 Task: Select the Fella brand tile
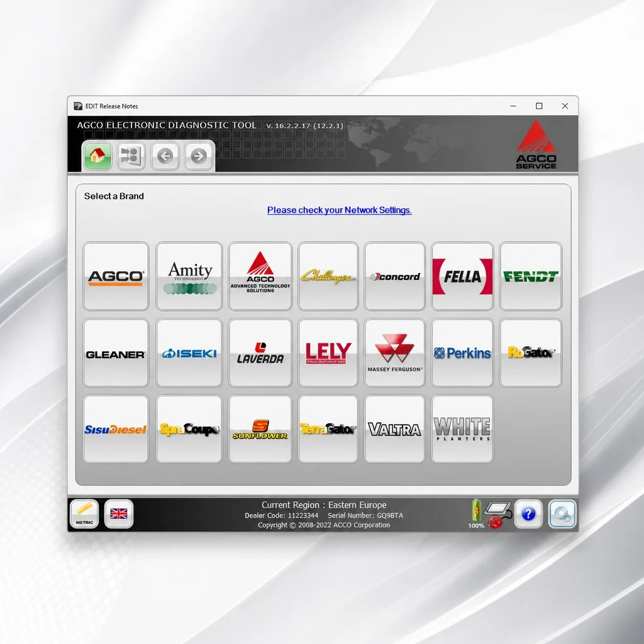(x=462, y=276)
